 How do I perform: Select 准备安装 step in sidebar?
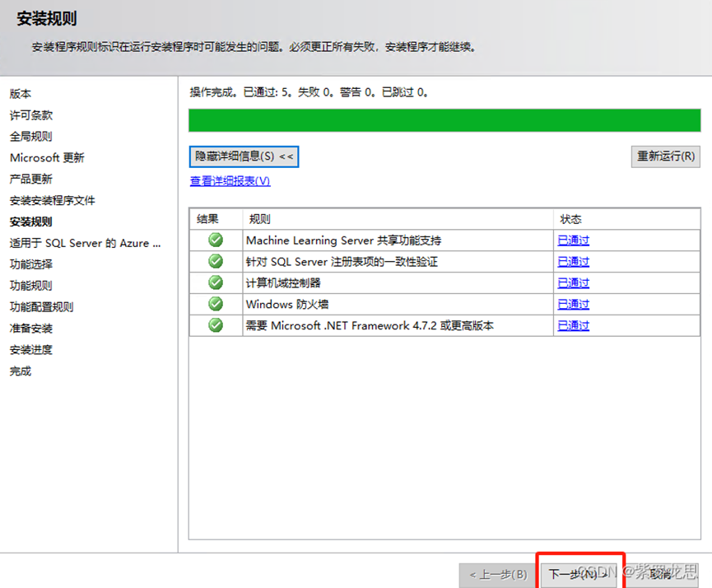click(31, 329)
